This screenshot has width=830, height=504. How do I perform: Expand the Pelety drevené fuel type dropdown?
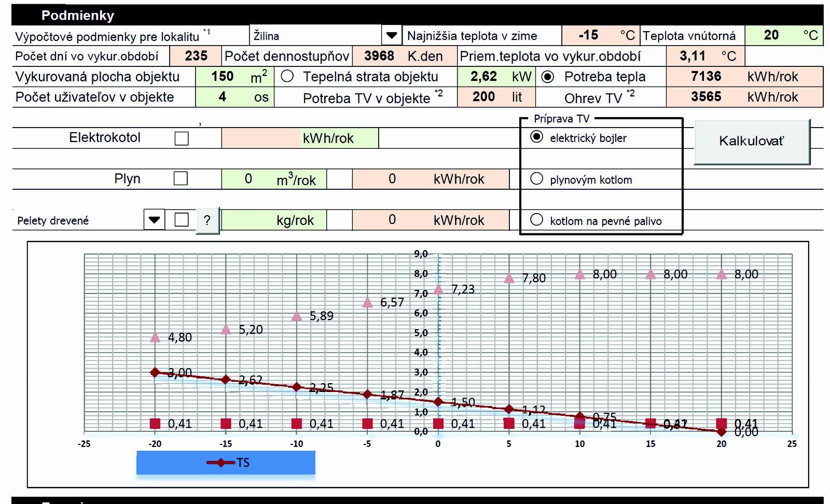tap(154, 220)
